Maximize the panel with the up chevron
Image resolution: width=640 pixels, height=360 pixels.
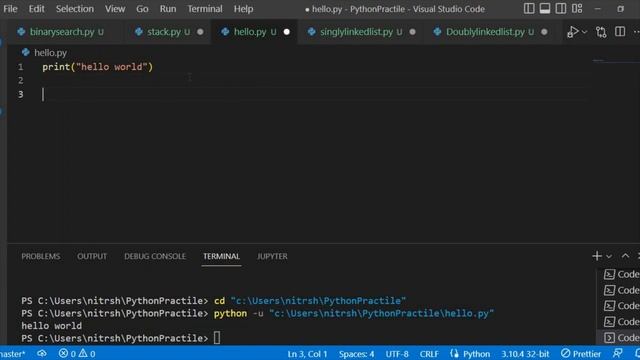tap(625, 256)
